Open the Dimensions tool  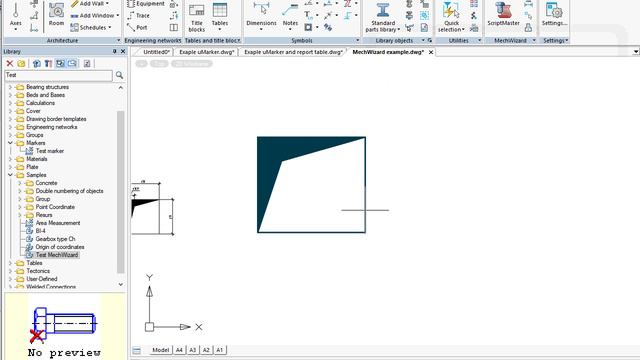click(261, 16)
